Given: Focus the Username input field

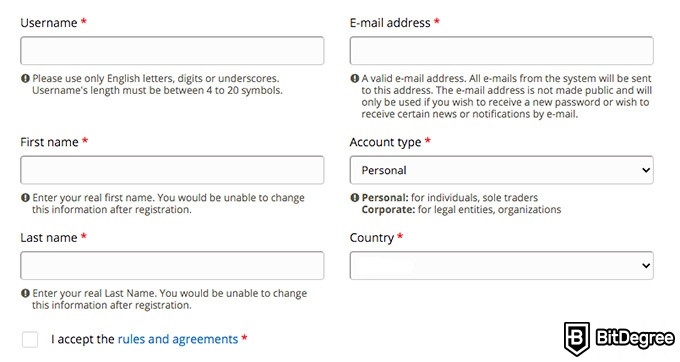Looking at the screenshot, I should click(172, 51).
